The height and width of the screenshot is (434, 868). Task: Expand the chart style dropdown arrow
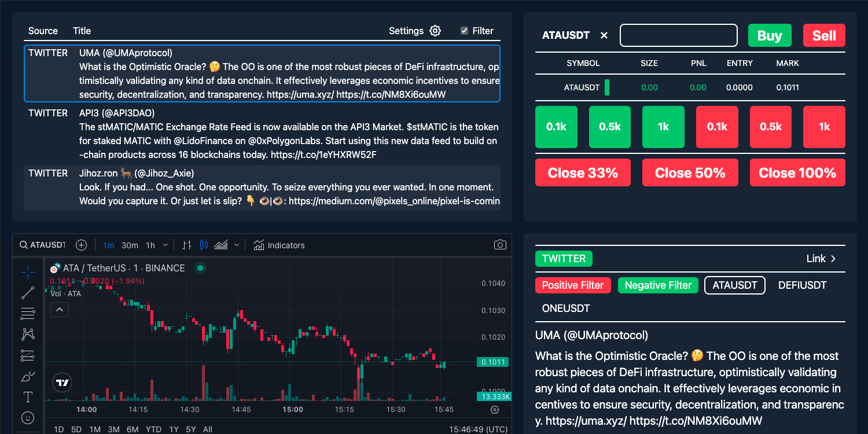point(237,245)
